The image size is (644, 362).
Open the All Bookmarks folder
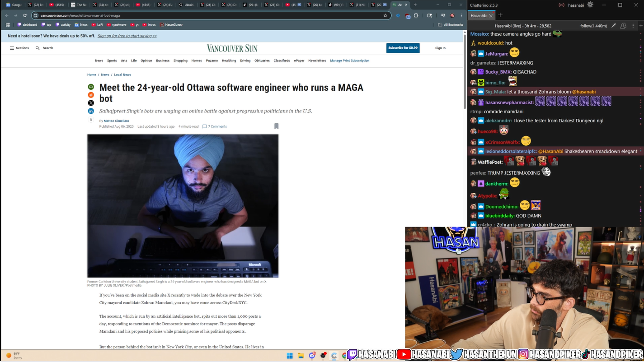pos(451,25)
